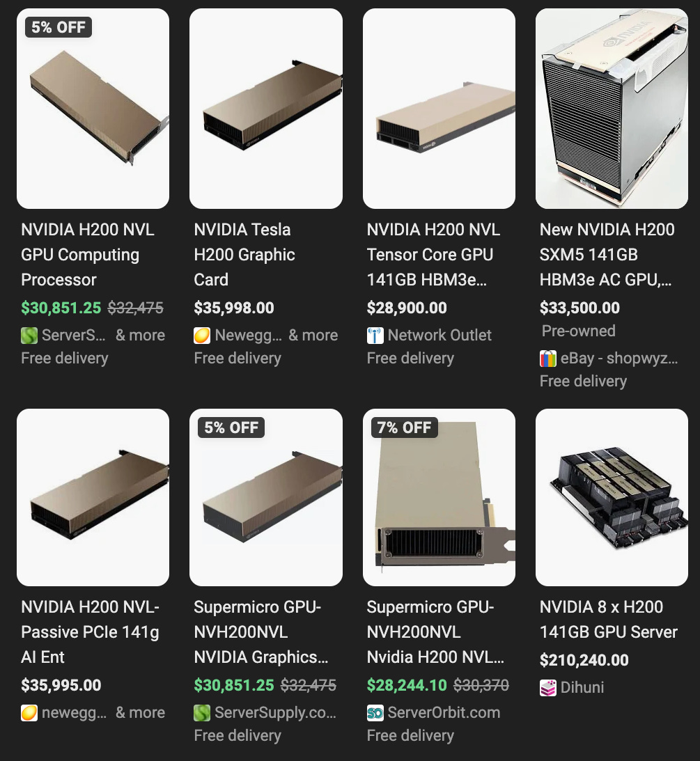Image resolution: width=700 pixels, height=761 pixels.
Task: Expand '& more' sellers for $35,995 newegg listing
Action: [140, 713]
